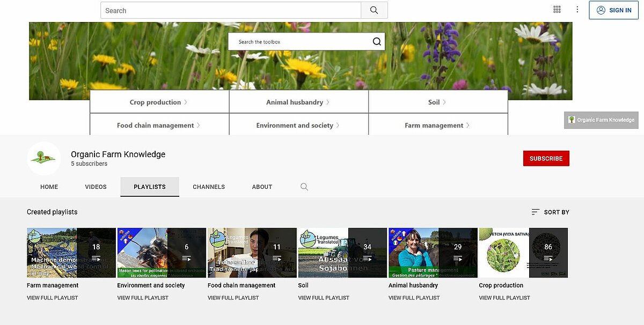Switch to the Videos tab
This screenshot has height=325, width=644.
96,187
